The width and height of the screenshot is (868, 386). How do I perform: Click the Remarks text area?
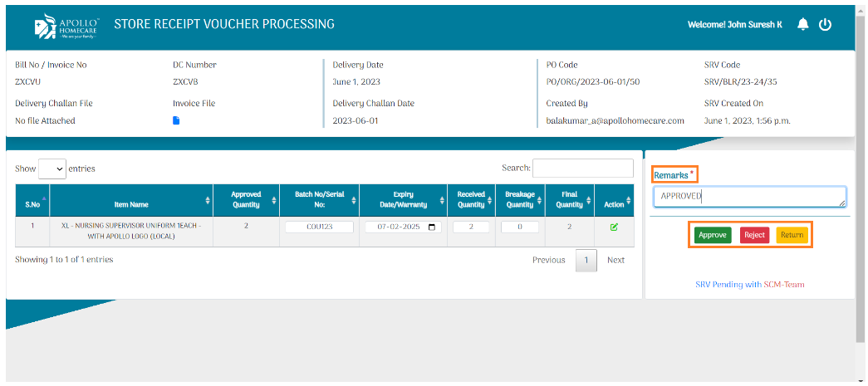(748, 197)
